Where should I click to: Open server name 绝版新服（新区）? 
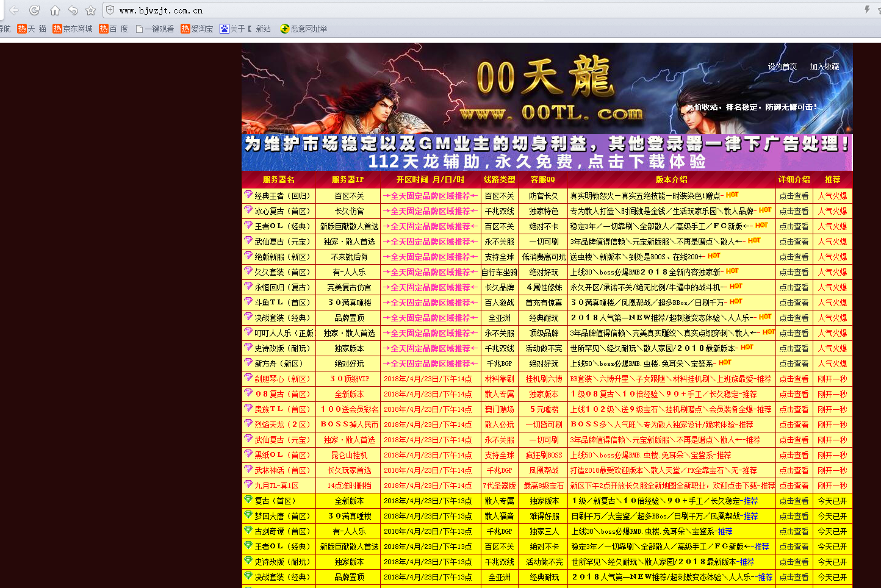(282, 257)
